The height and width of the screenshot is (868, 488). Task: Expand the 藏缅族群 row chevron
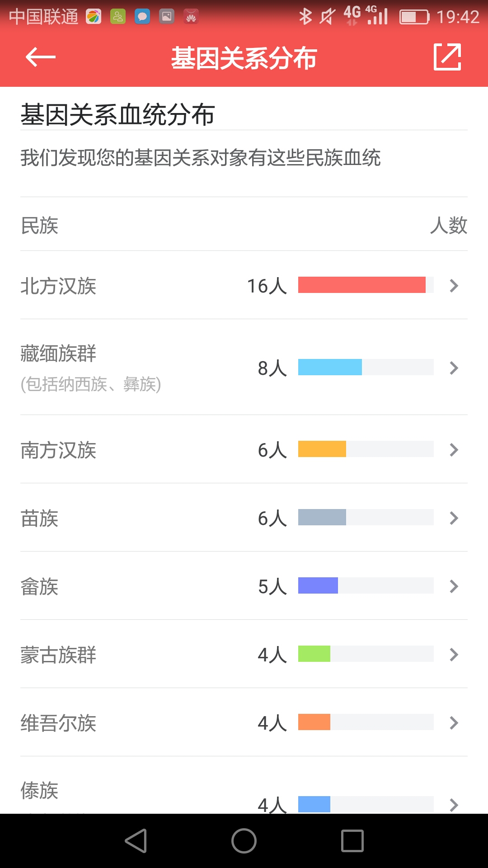coord(454,368)
